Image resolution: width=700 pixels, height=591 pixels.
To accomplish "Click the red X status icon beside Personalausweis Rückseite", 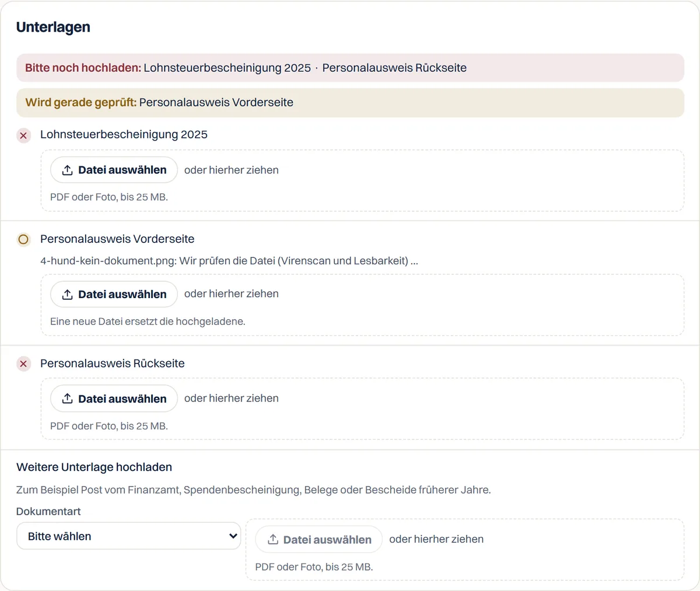I will [x=23, y=364].
